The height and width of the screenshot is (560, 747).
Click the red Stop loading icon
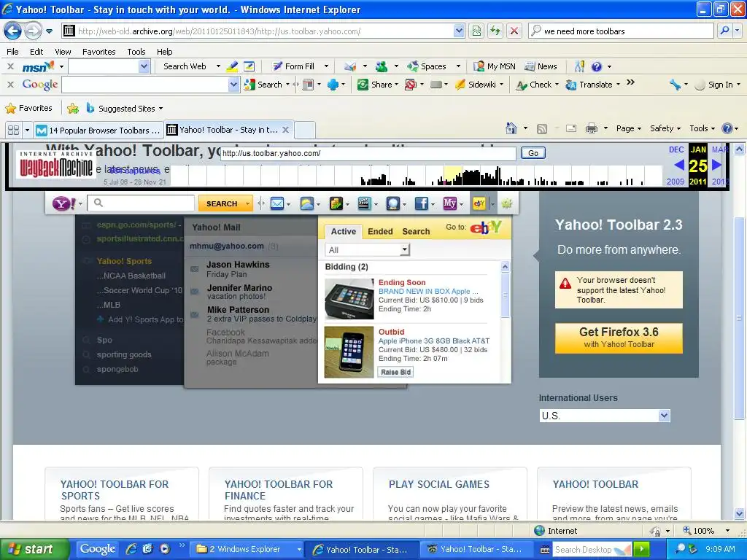click(514, 31)
